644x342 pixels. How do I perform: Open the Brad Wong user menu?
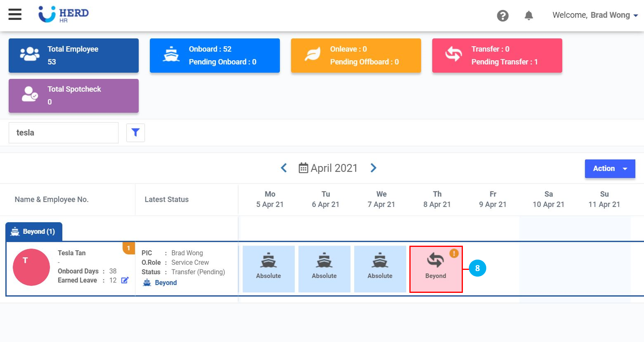595,15
